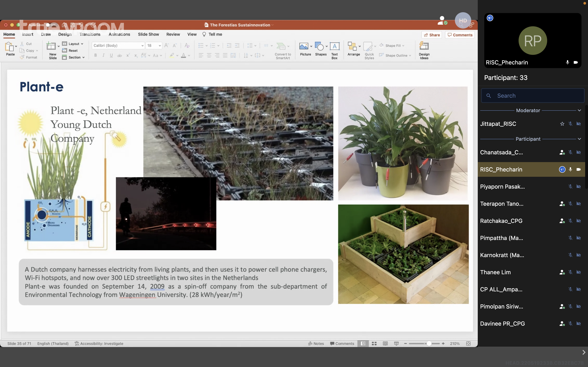Insert a Text Box
The height and width of the screenshot is (367, 588).
[x=334, y=46]
